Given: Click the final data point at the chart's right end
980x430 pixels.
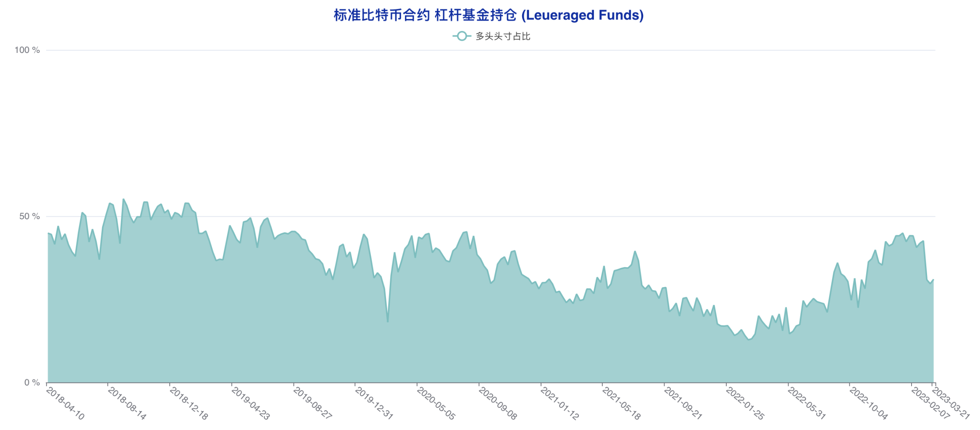Looking at the screenshot, I should point(933,280).
